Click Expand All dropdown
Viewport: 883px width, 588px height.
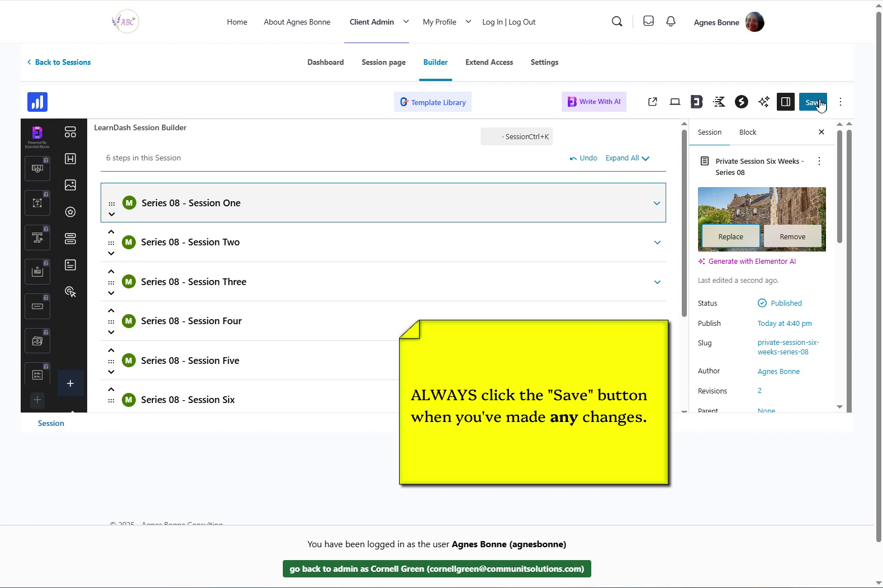point(627,158)
